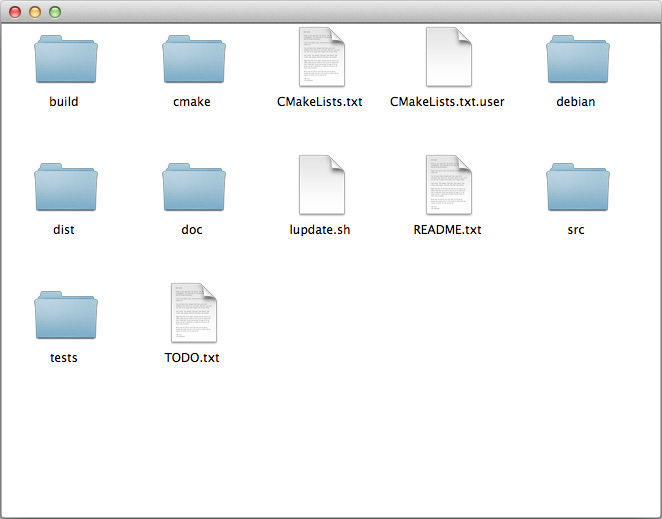The width and height of the screenshot is (662, 519).
Task: Click the 'debian' name label
Action: [576, 102]
